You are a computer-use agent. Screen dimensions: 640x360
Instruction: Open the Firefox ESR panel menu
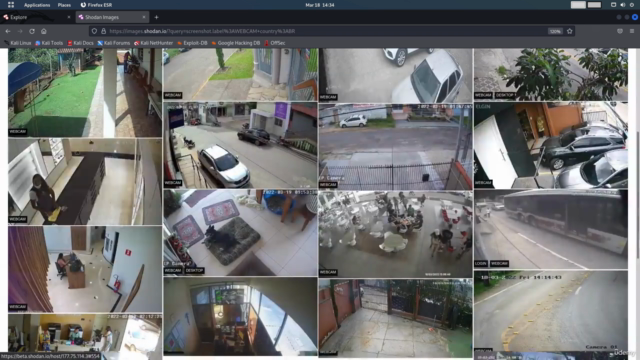click(x=96, y=5)
